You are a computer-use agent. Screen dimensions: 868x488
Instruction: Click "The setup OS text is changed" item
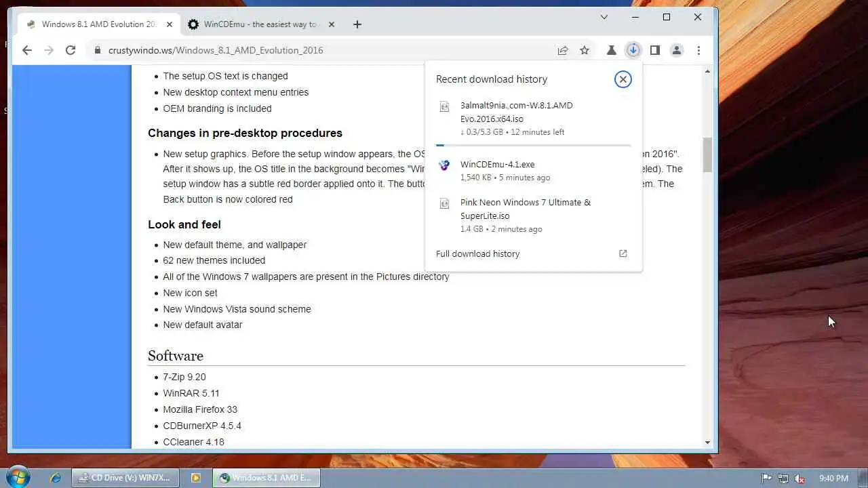[225, 76]
